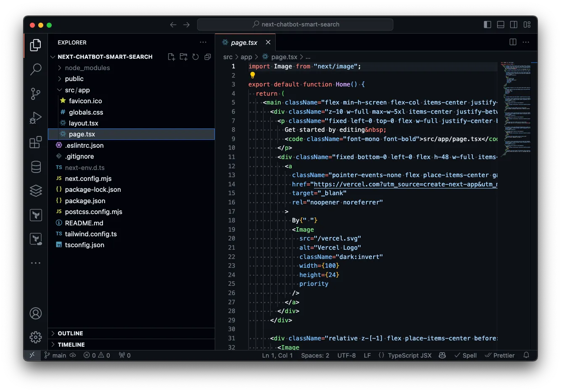Open .gitignore file
The width and height of the screenshot is (561, 392).
[x=132, y=156]
